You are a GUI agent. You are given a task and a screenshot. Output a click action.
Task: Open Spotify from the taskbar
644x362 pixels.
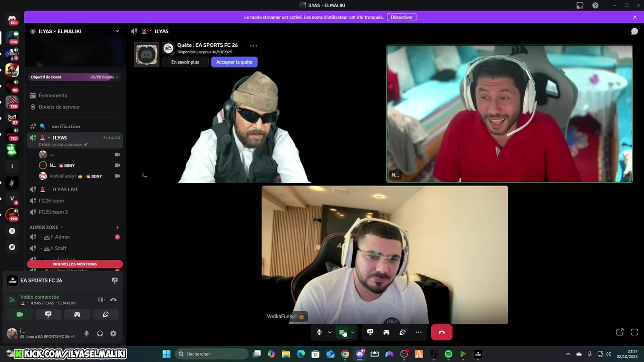point(448,354)
